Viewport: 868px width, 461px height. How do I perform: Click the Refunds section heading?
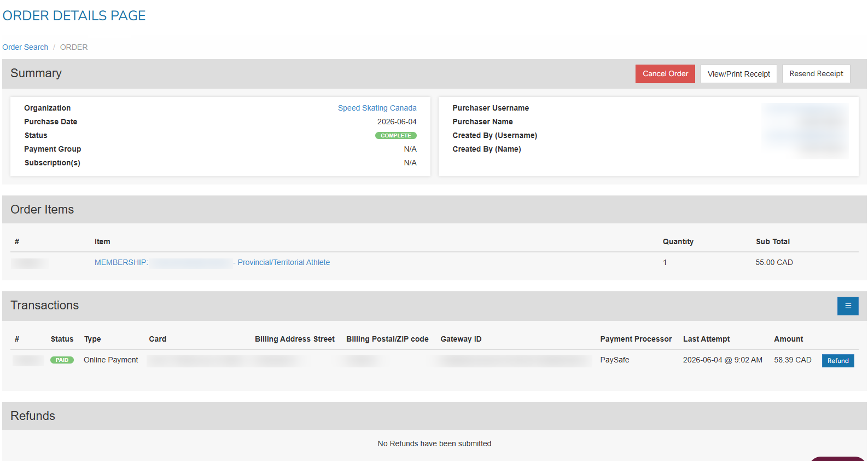[33, 416]
